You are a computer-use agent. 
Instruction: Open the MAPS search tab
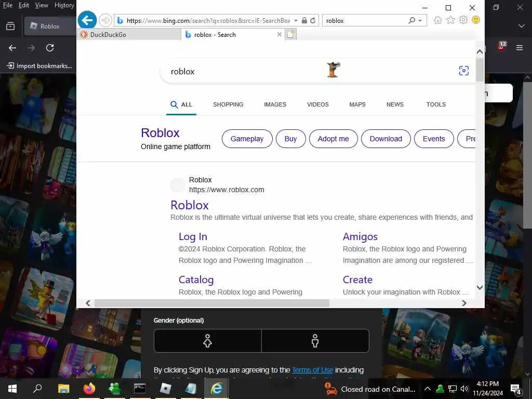(x=357, y=104)
